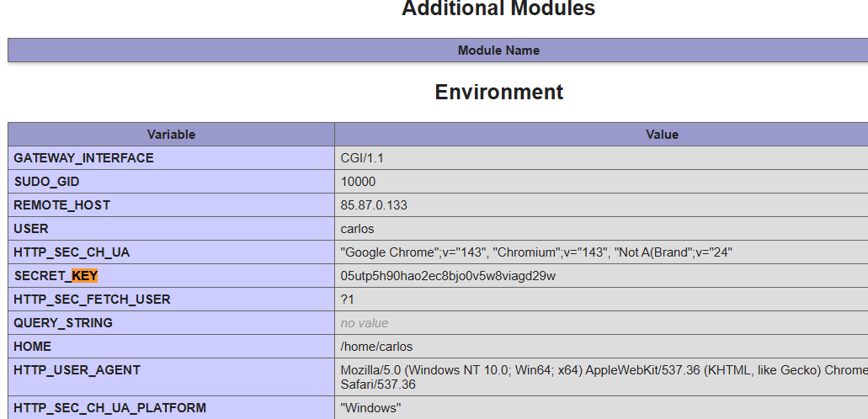Select the Module Name table header
Image resolution: width=868 pixels, height=419 pixels.
(498, 50)
